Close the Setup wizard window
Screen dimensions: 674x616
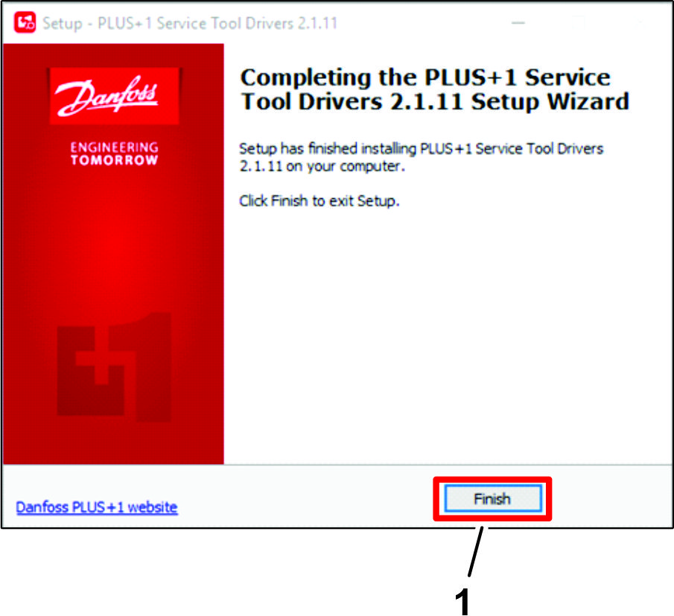639,23
